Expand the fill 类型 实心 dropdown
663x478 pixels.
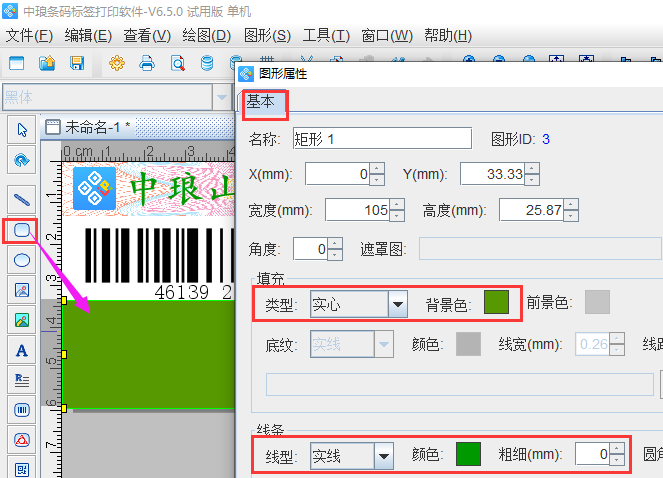click(397, 304)
